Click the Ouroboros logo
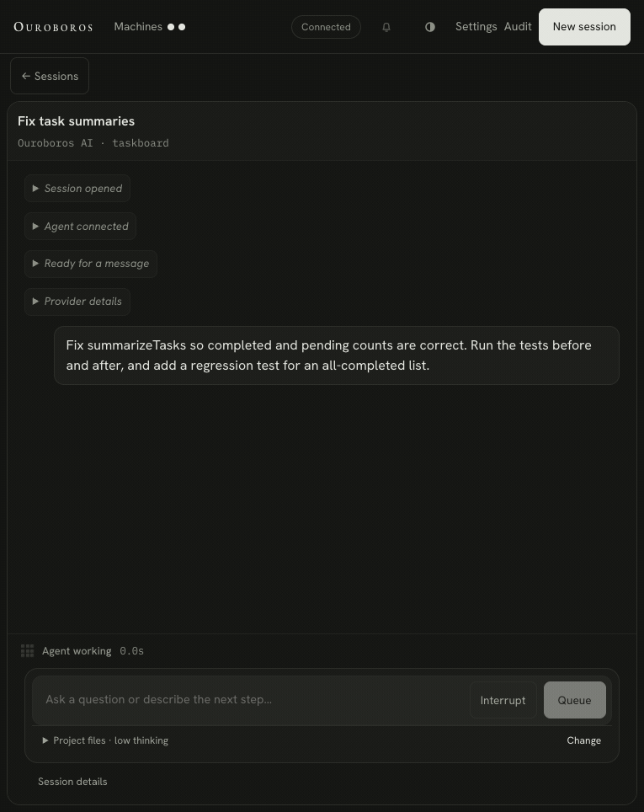Image resolution: width=644 pixels, height=812 pixels. [x=53, y=27]
